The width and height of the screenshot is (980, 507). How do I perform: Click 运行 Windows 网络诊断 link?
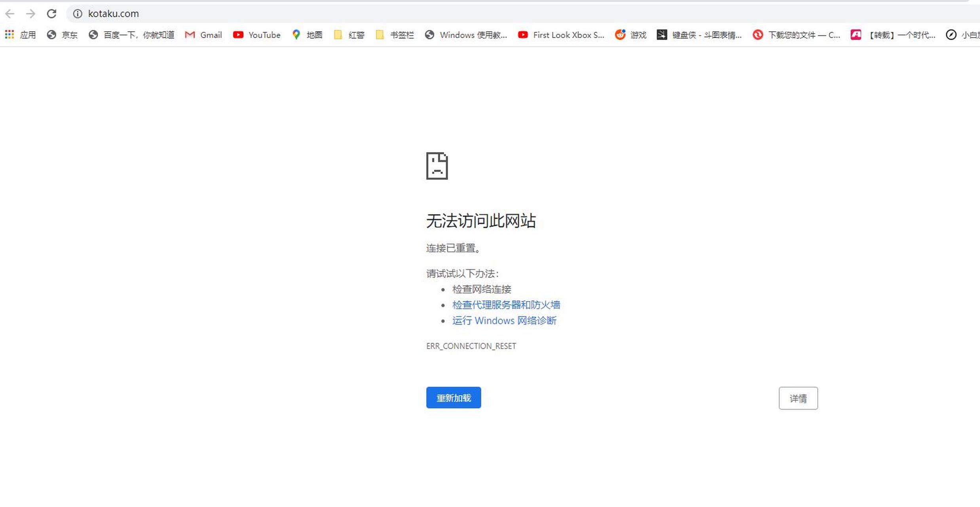[x=504, y=320]
